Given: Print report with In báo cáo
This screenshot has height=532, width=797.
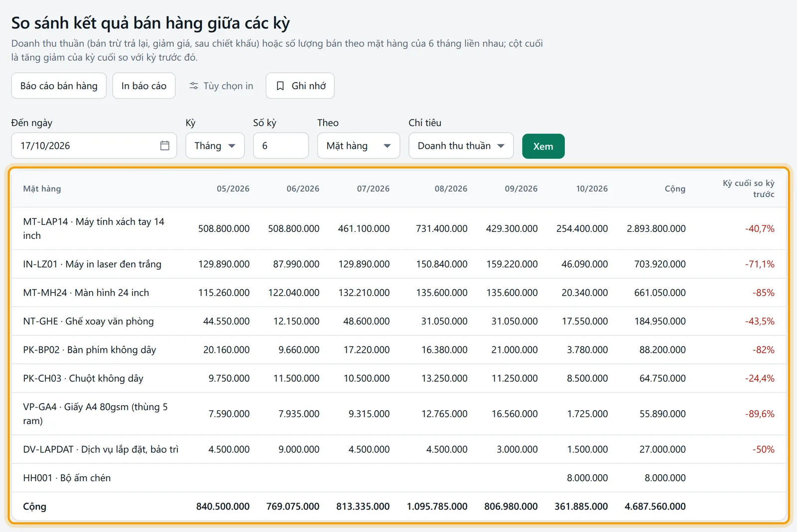Looking at the screenshot, I should 144,86.
